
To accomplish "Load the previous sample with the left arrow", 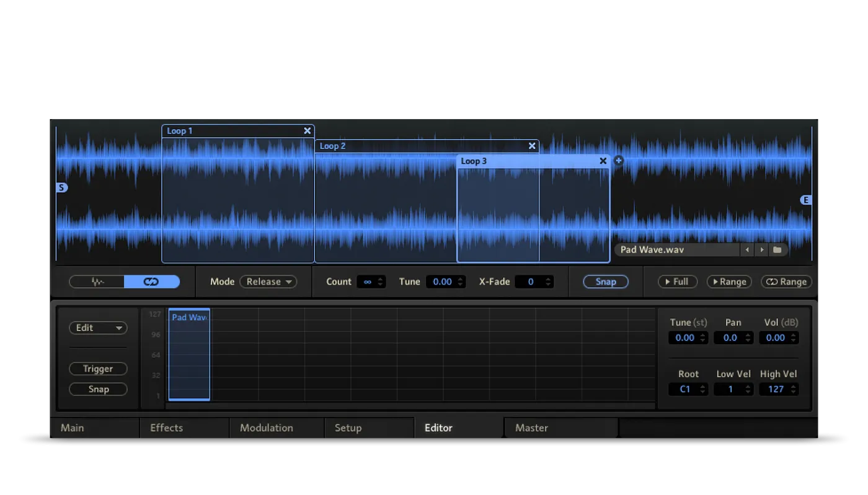I will [x=747, y=250].
